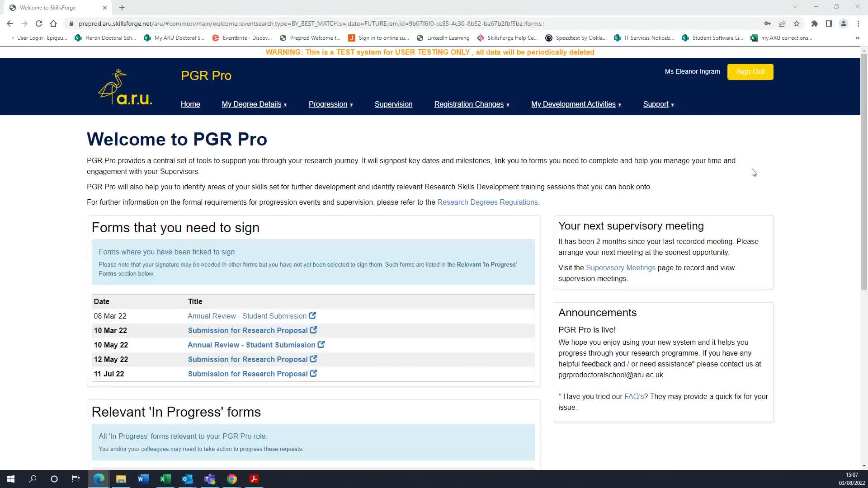Open external icon on 11 Jul 22 Research Proposal
Image resolution: width=868 pixels, height=488 pixels.
coord(313,373)
